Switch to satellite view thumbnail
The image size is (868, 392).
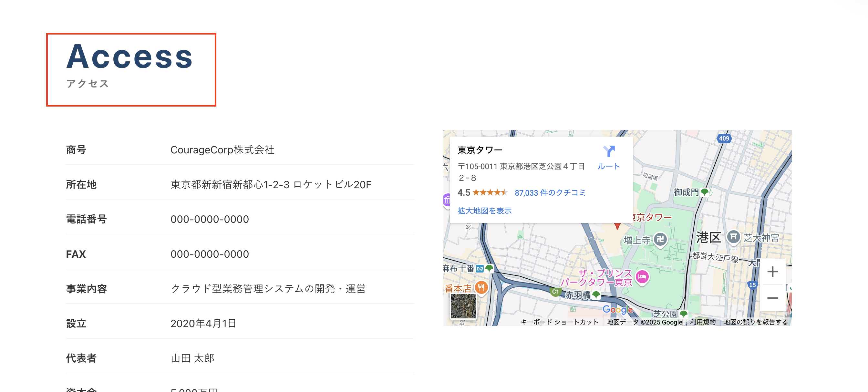point(463,306)
